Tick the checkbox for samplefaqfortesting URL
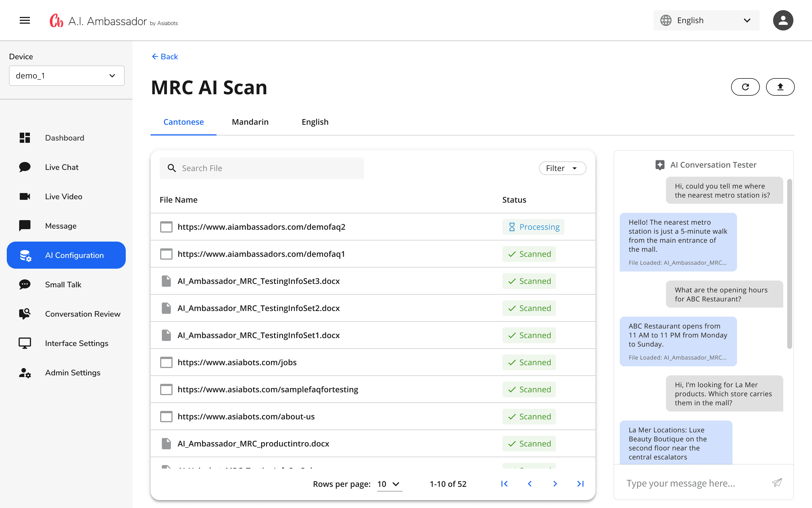Screen dimensions: 812x508 click(x=166, y=389)
